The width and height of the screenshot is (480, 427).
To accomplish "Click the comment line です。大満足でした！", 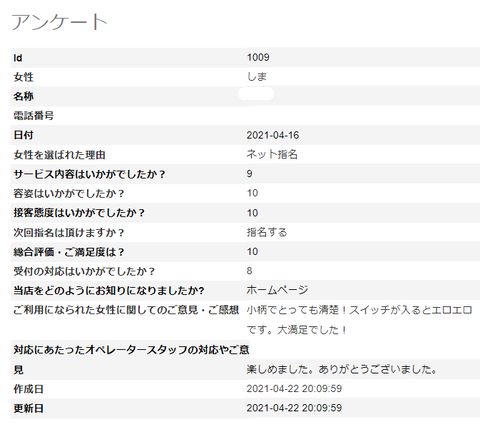I will pos(297,330).
